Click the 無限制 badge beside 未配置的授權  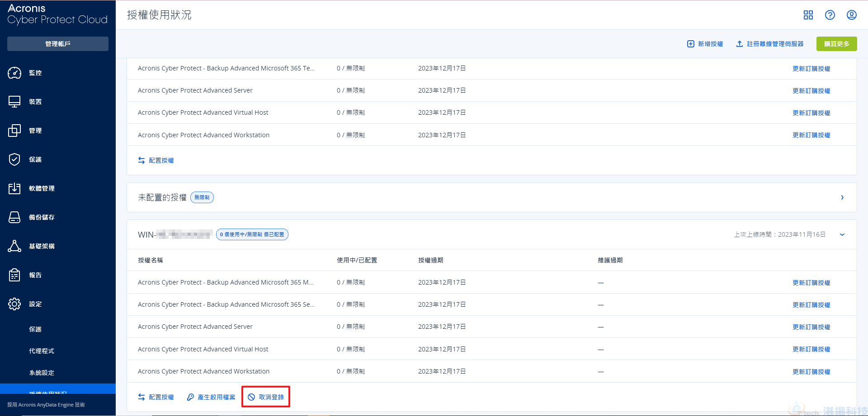[x=202, y=197]
